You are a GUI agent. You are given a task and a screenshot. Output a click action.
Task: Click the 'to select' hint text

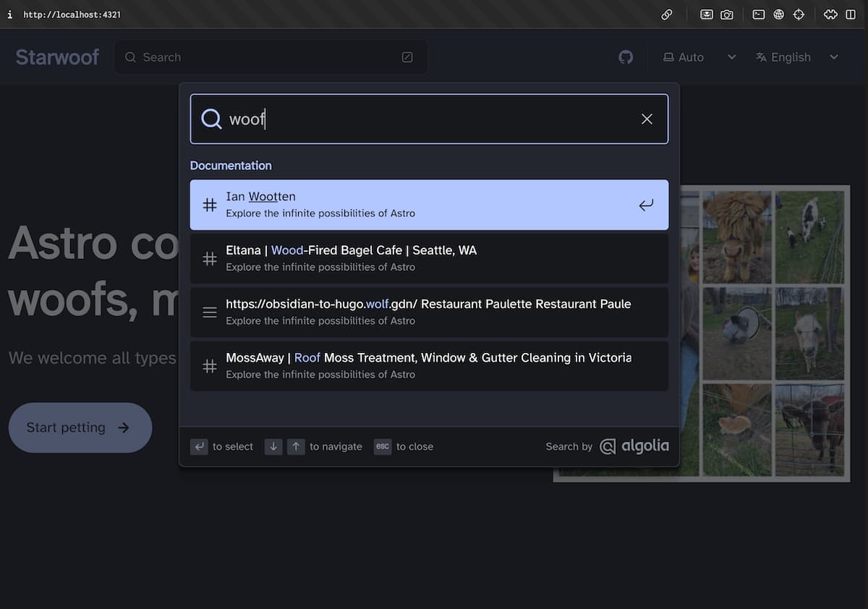click(x=233, y=446)
